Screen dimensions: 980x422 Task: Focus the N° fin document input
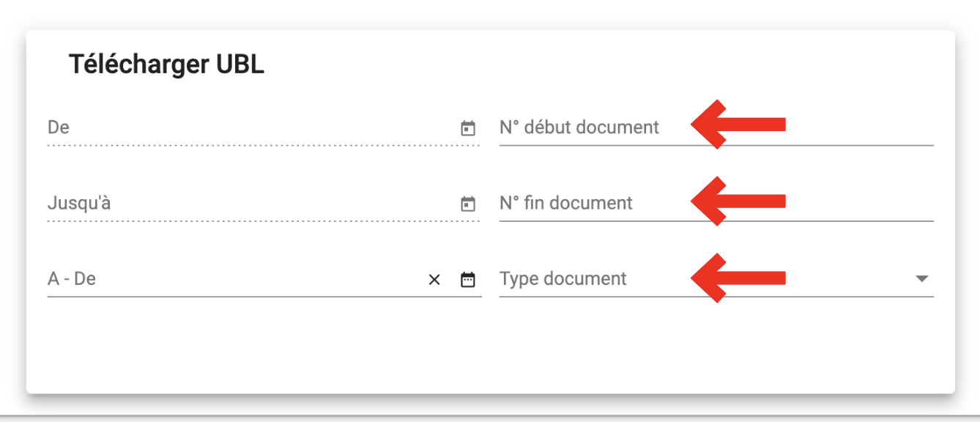716,203
